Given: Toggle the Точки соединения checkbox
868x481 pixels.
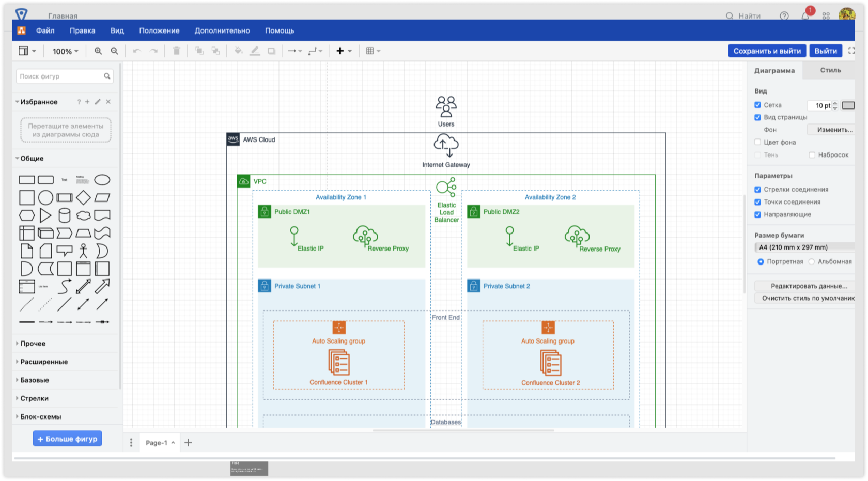Looking at the screenshot, I should (757, 202).
